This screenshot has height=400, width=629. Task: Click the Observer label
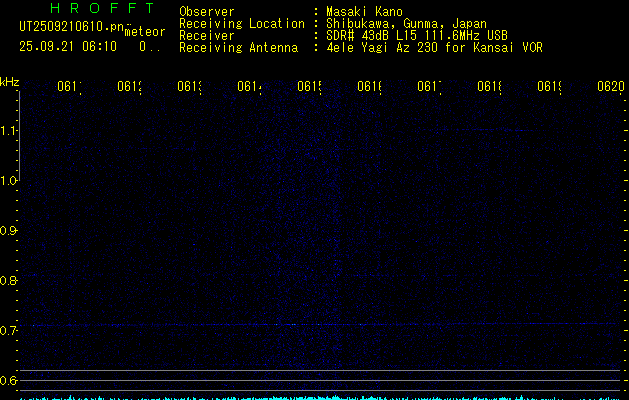(207, 11)
